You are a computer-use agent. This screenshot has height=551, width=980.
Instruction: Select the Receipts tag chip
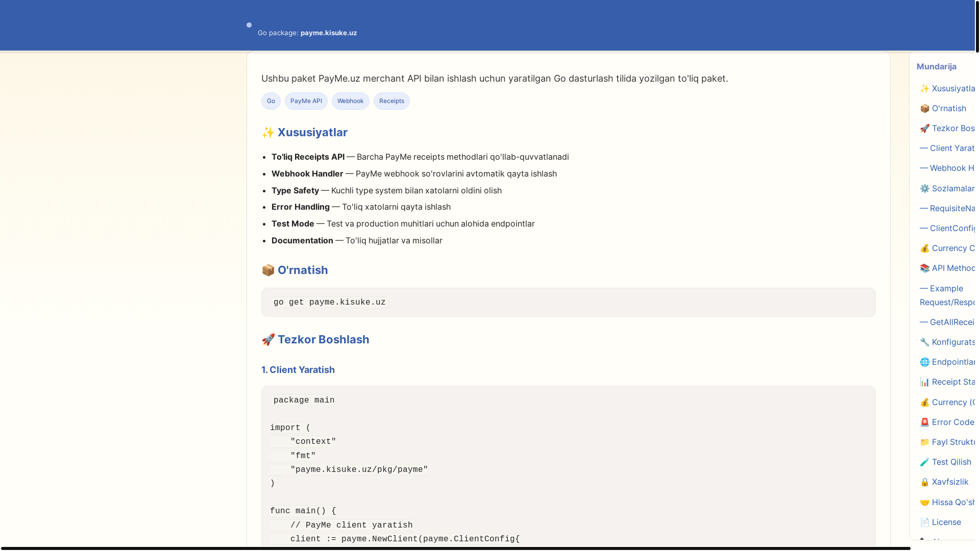[x=391, y=101]
